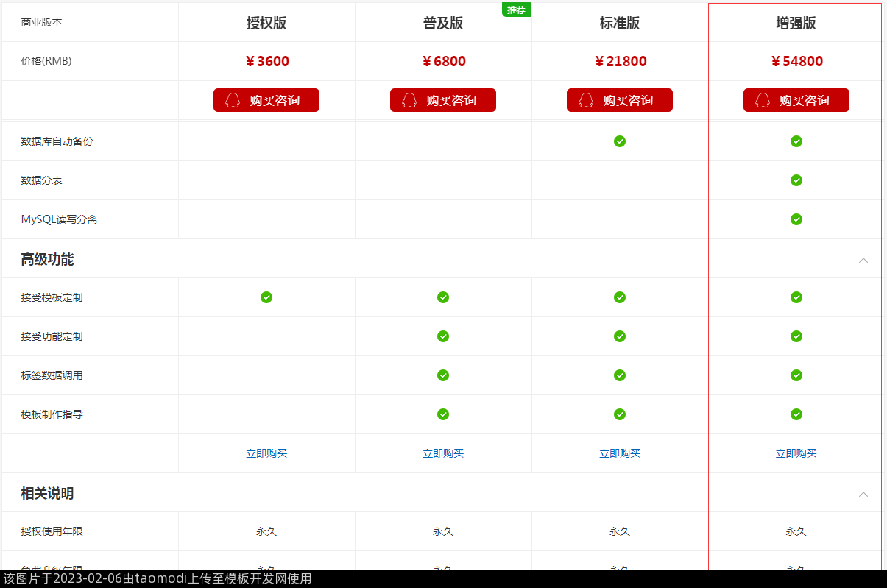Click MySQL读写分离 checkmark in 增强版 column
This screenshot has height=588, width=887.
coord(796,219)
